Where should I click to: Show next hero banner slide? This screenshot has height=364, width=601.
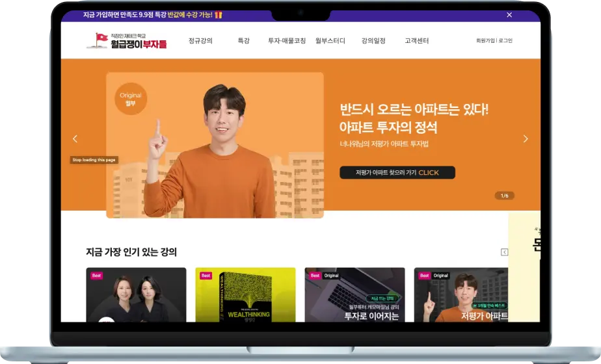coord(526,138)
